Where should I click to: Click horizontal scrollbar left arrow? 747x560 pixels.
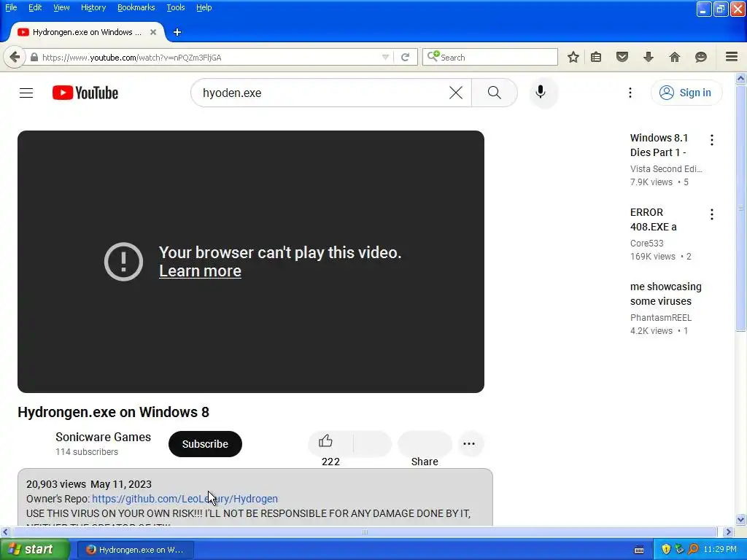click(x=5, y=532)
